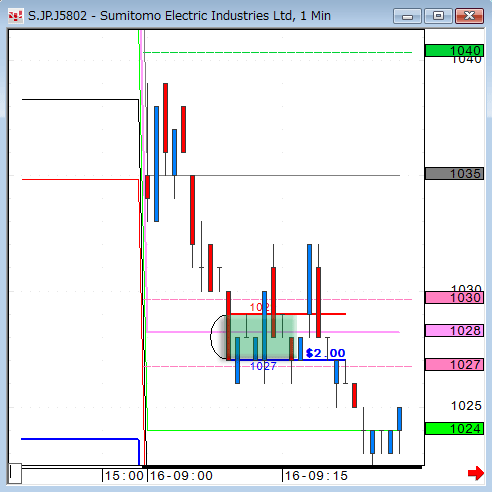This screenshot has width=492, height=492.
Task: Select the pink 1027 price label
Action: pyautogui.click(x=454, y=364)
